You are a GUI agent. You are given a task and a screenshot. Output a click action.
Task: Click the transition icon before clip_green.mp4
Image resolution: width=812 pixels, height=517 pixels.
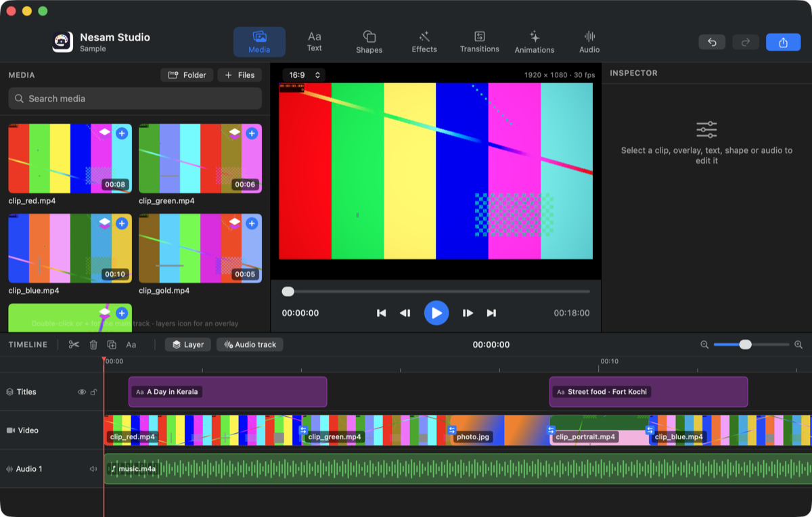click(x=303, y=430)
